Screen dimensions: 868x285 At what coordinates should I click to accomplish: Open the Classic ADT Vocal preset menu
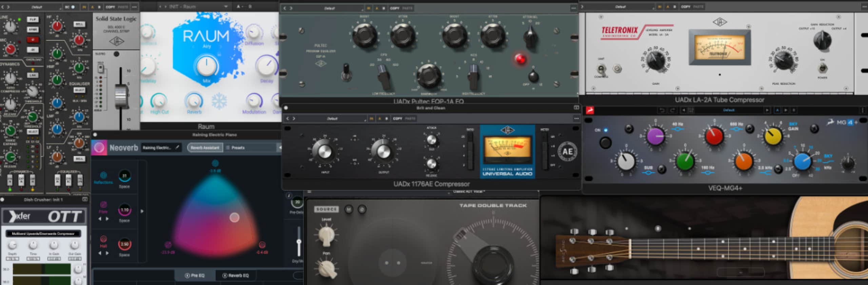click(469, 192)
